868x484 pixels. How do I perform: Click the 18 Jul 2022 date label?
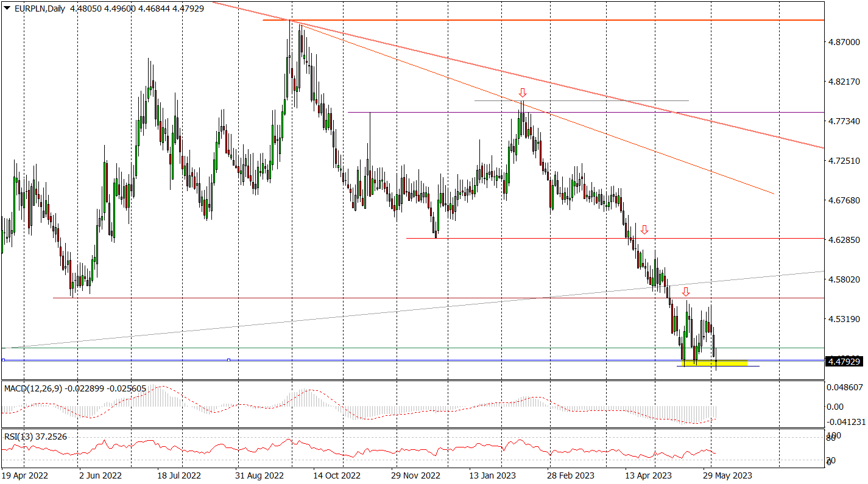point(178,475)
